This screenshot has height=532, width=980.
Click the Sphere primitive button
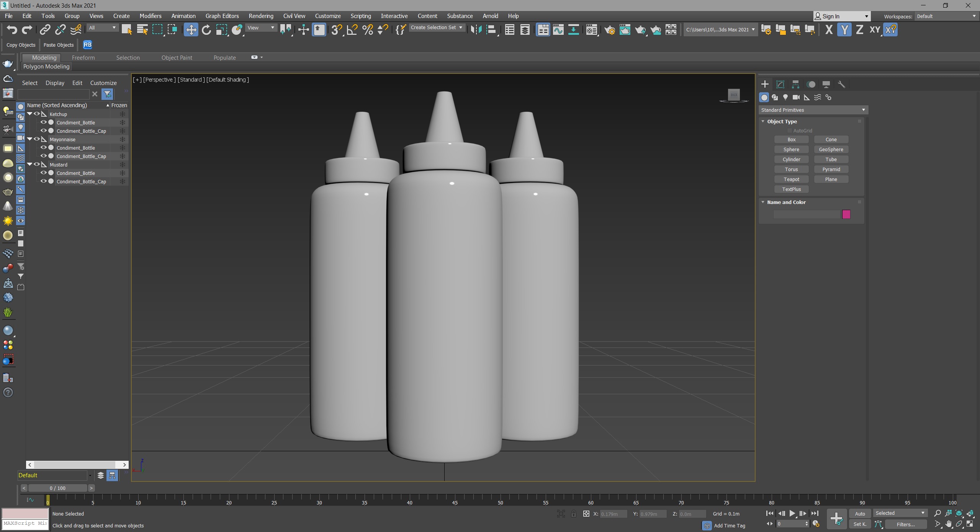click(791, 149)
